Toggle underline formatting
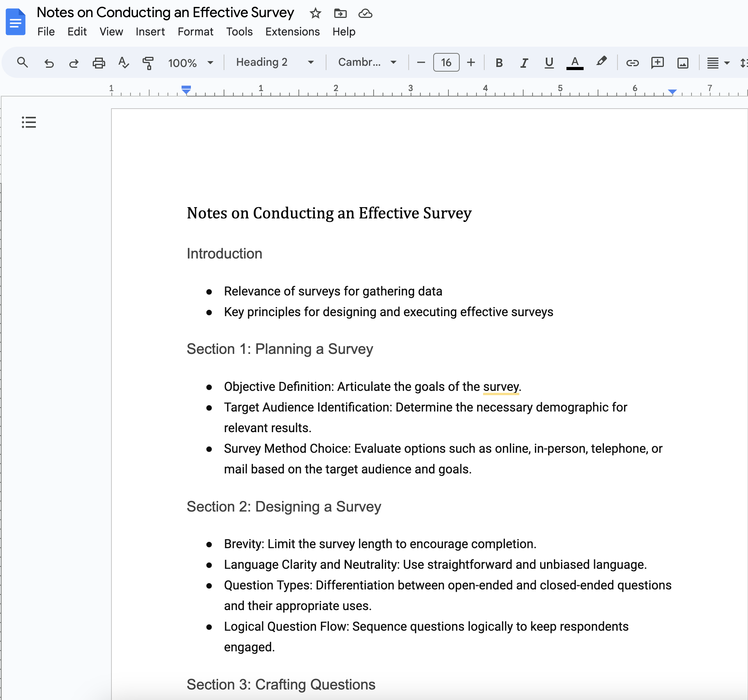Screen dimensions: 748x700 [x=549, y=63]
